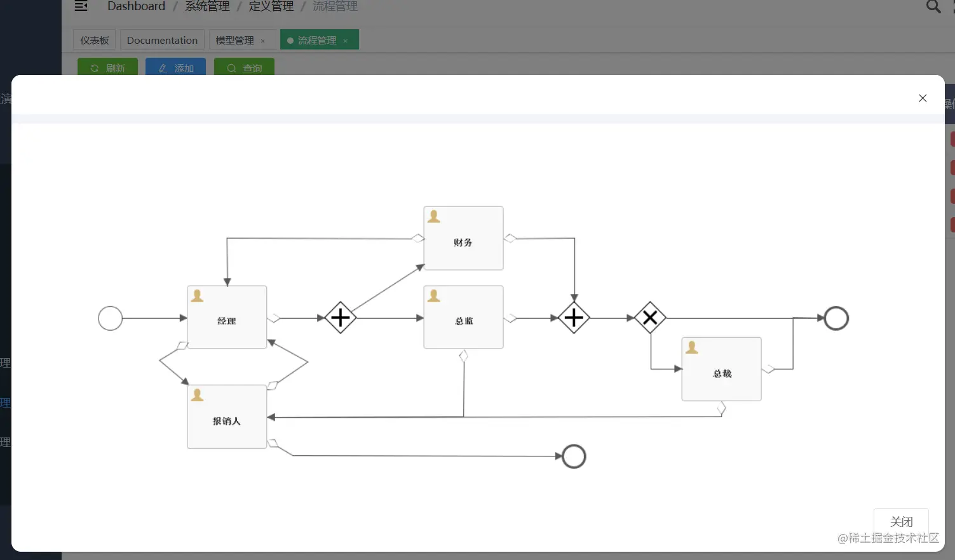
Task: Click the green 刷新 button
Action: point(107,67)
